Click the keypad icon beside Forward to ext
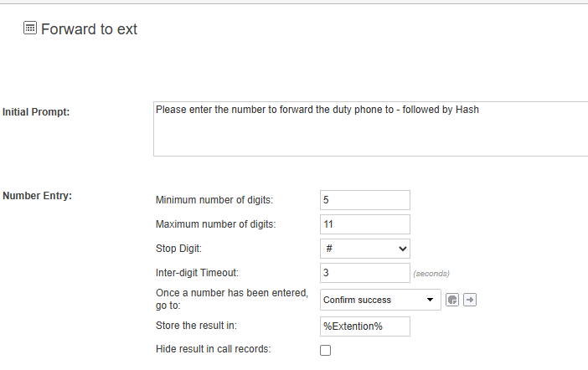Viewport: 588px width, 370px height. pos(30,28)
